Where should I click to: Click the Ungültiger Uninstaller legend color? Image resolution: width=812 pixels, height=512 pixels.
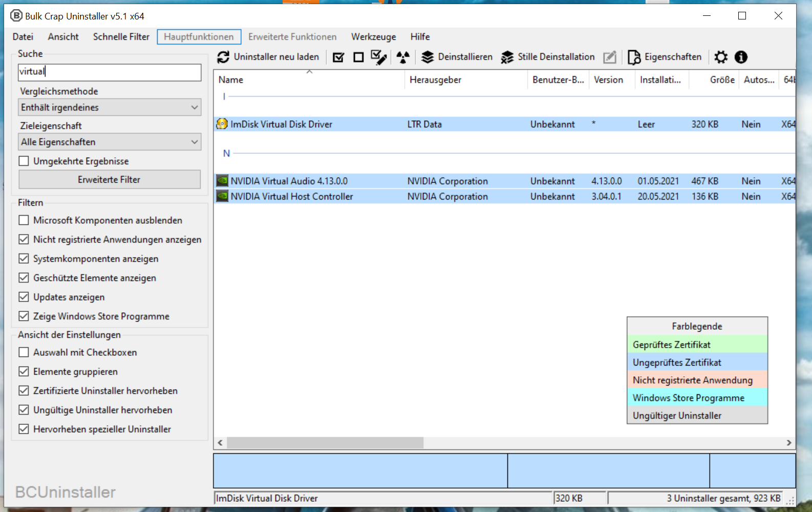click(697, 415)
